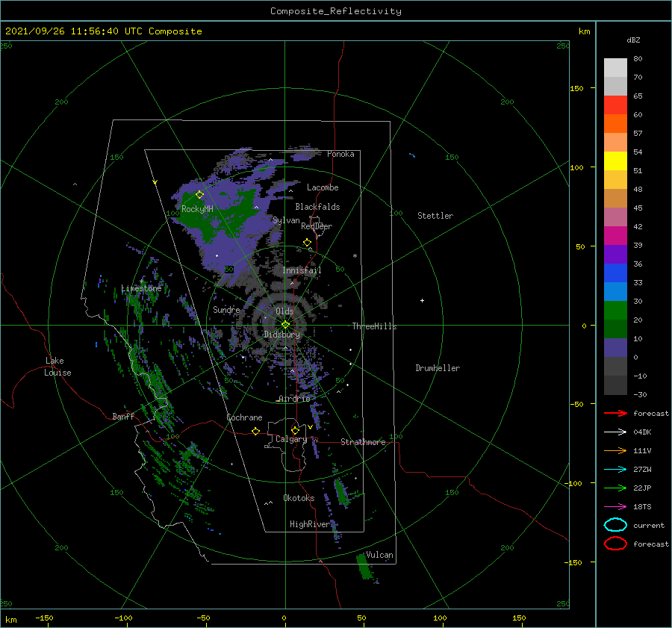The width and height of the screenshot is (672, 628).
Task: Click the Sundre town label
Action: [x=226, y=309]
